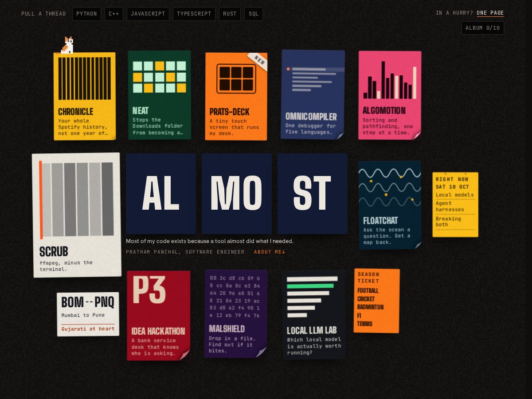Open the Malshield project title
The height and width of the screenshot is (399, 532).
point(227,329)
